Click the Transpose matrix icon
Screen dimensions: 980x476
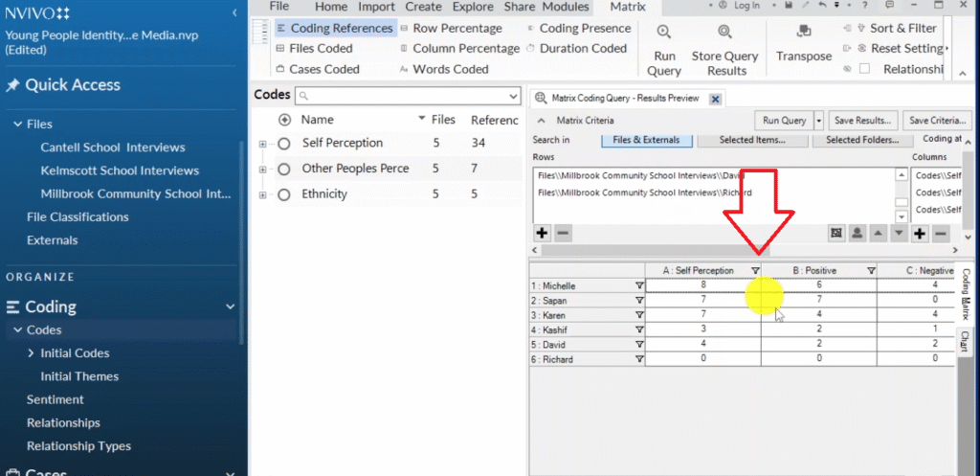tap(803, 33)
